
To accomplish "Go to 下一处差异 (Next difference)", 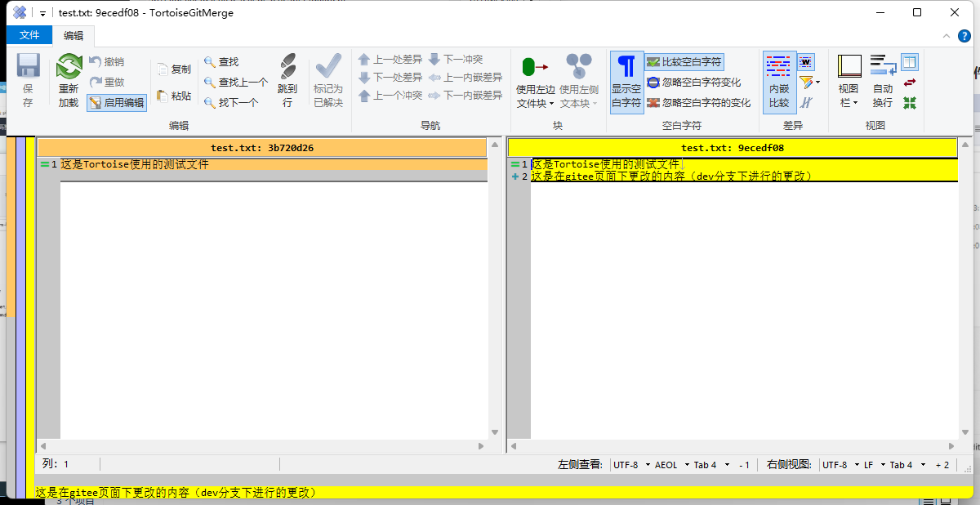I will 390,77.
